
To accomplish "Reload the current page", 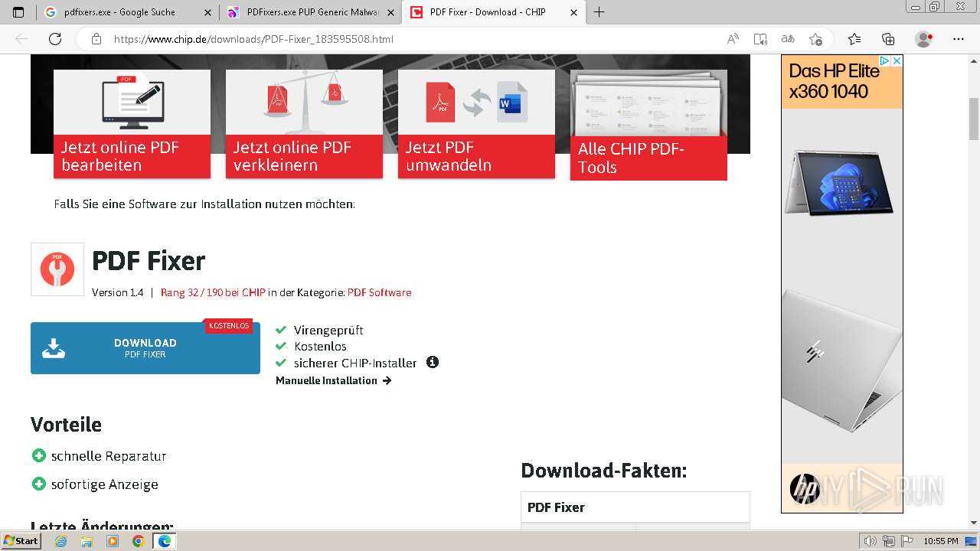I will point(55,39).
